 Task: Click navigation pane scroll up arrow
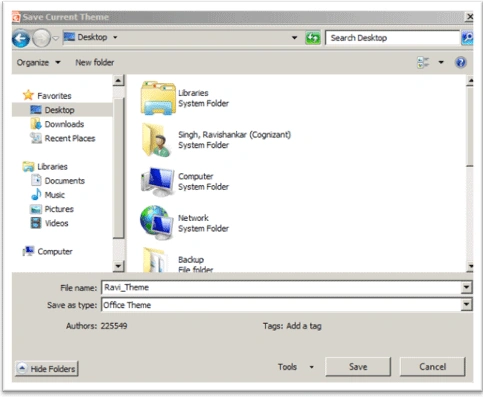118,80
